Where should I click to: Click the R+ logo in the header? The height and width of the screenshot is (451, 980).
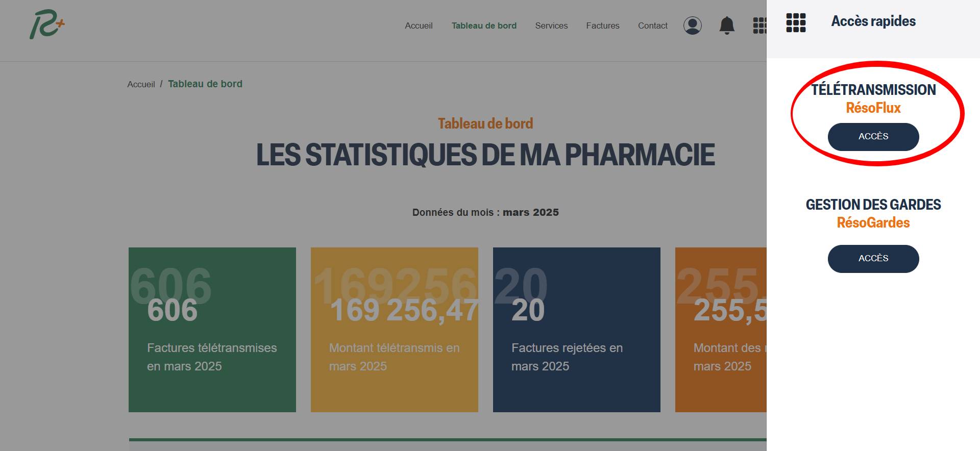(47, 26)
